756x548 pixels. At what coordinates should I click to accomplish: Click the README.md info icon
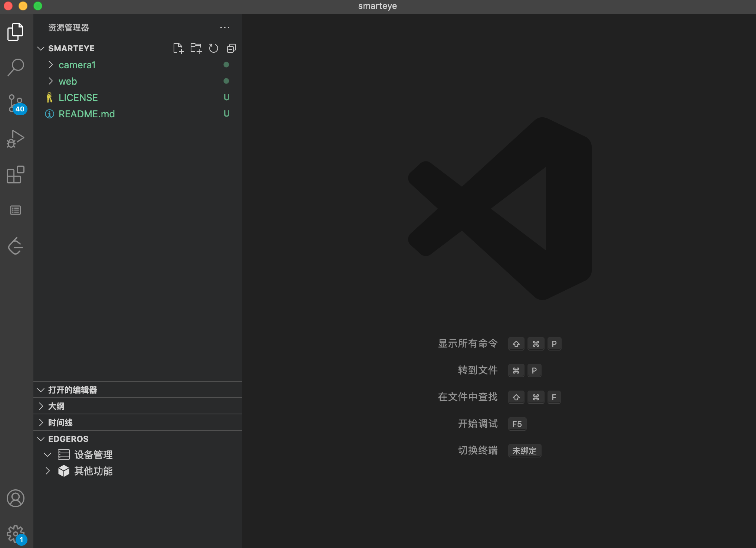[x=49, y=114]
